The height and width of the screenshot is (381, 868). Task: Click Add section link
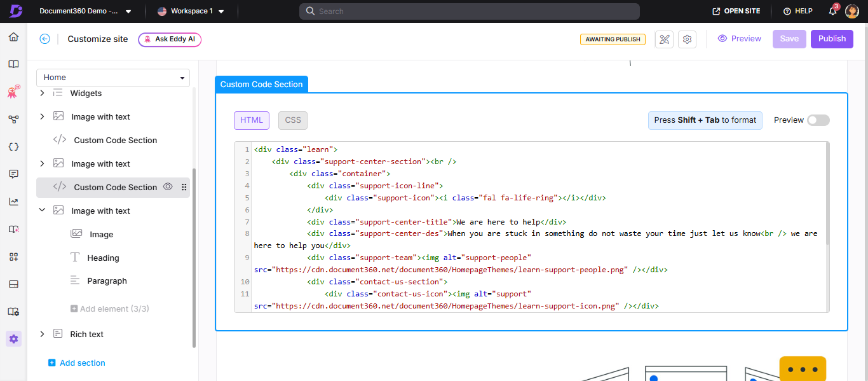(x=77, y=363)
